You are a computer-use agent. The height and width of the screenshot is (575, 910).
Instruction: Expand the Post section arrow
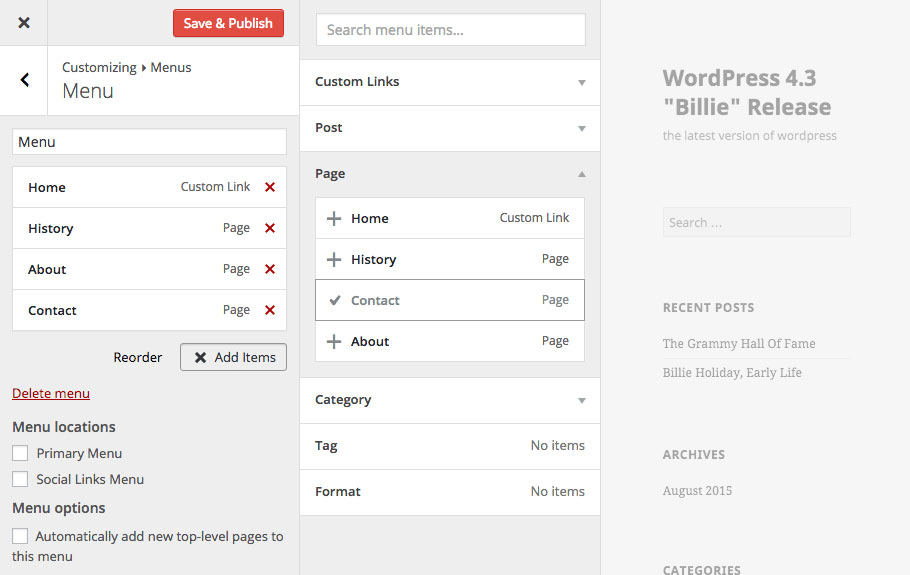tap(582, 128)
